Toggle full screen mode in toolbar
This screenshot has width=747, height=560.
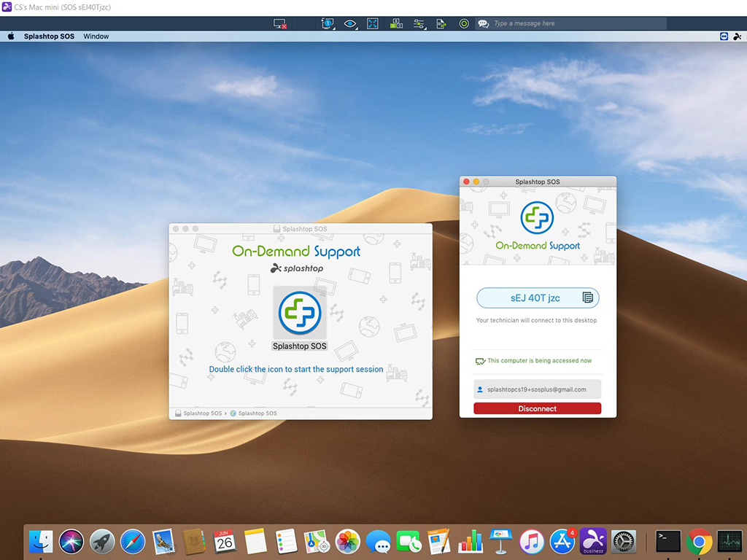[373, 23]
